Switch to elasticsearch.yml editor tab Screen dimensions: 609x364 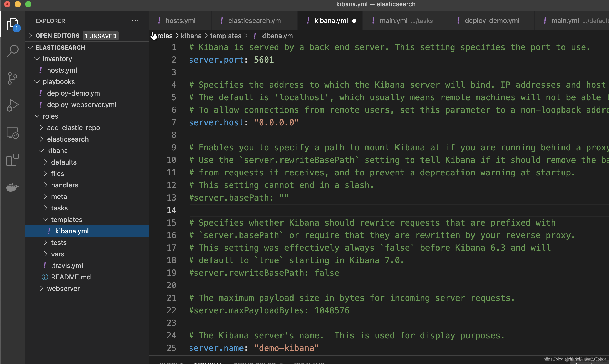pos(255,21)
